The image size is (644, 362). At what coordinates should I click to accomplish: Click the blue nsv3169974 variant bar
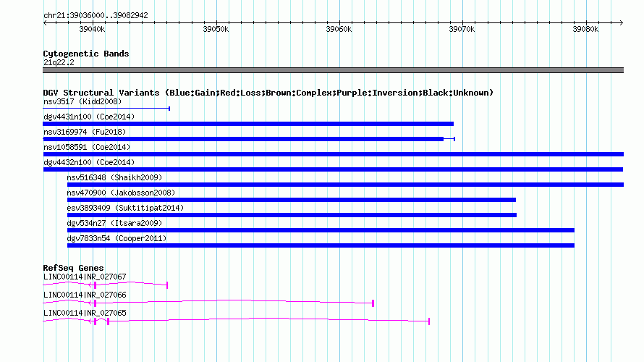(x=243, y=139)
